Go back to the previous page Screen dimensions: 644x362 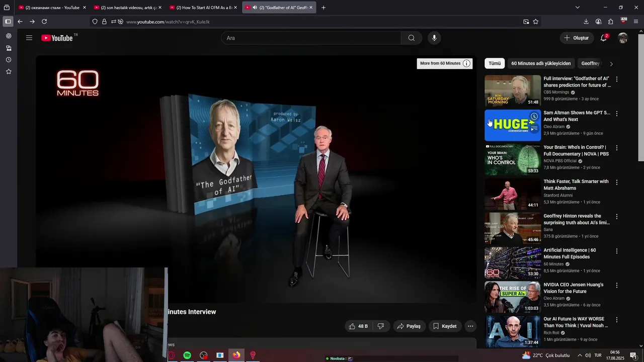click(x=20, y=22)
